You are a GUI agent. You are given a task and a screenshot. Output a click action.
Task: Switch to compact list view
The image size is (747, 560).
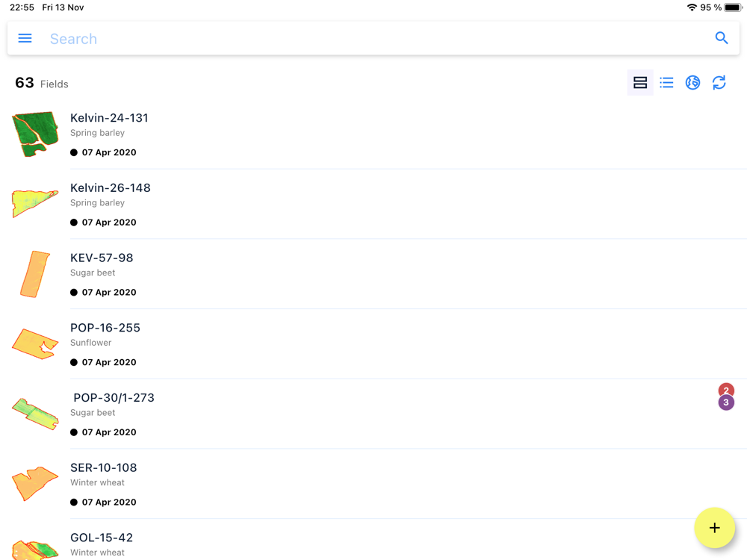(666, 83)
